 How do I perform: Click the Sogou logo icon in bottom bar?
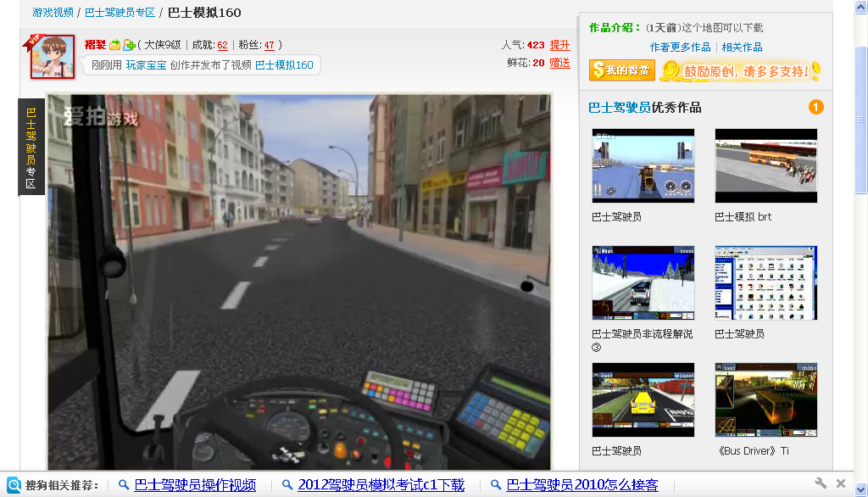[x=14, y=485]
